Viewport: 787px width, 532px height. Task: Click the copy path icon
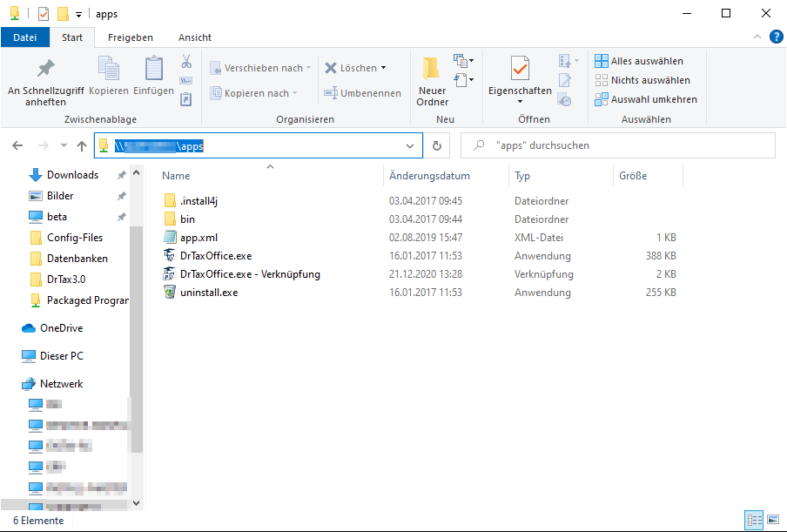click(x=186, y=80)
